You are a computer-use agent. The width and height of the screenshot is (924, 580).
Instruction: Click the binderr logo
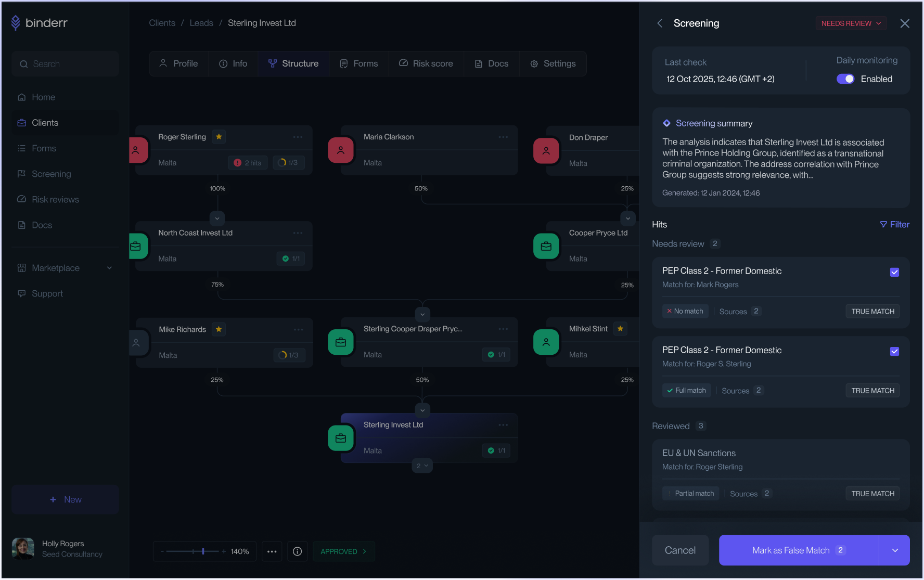pos(40,23)
